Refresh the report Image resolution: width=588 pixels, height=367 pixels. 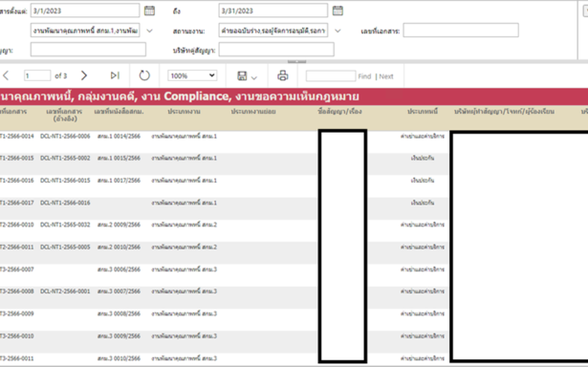[x=144, y=76]
